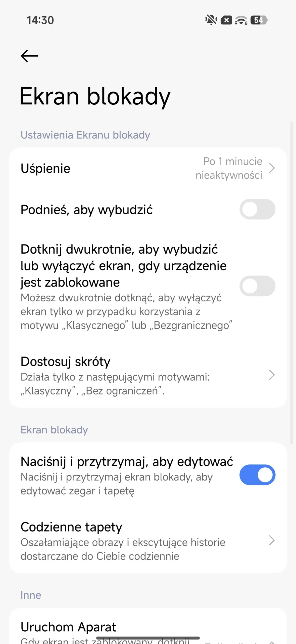
Task: Toggle double-tap to wake switch
Action: pos(257,286)
